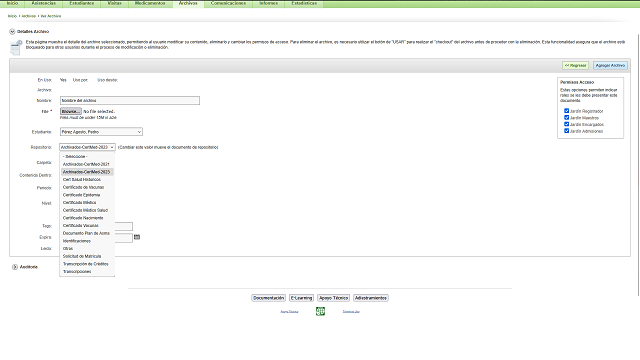Toggle Jardín Registrador permission checkbox
The image size is (640, 360).
coord(567,111)
